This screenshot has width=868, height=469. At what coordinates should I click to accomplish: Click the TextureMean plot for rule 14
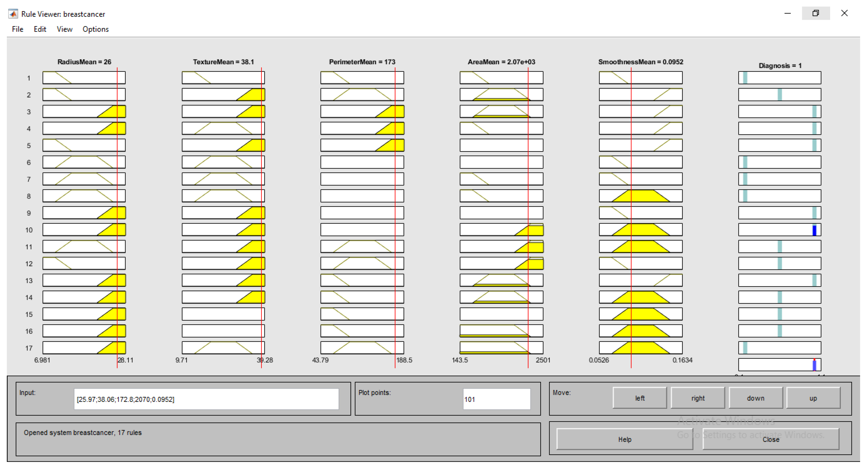click(x=223, y=297)
